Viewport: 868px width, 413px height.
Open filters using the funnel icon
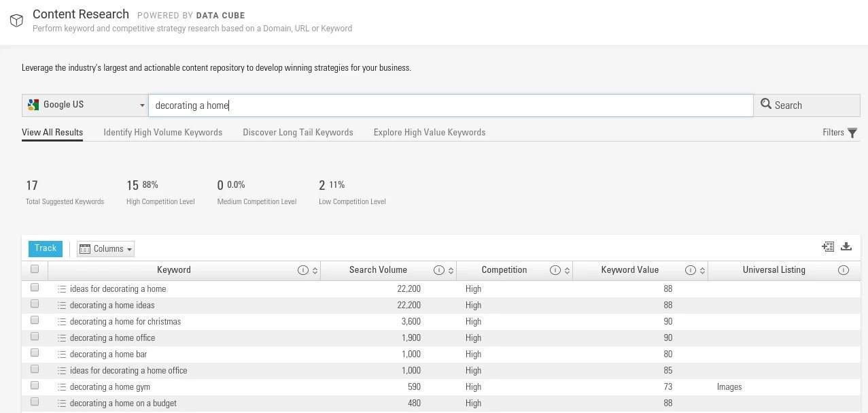click(x=852, y=132)
